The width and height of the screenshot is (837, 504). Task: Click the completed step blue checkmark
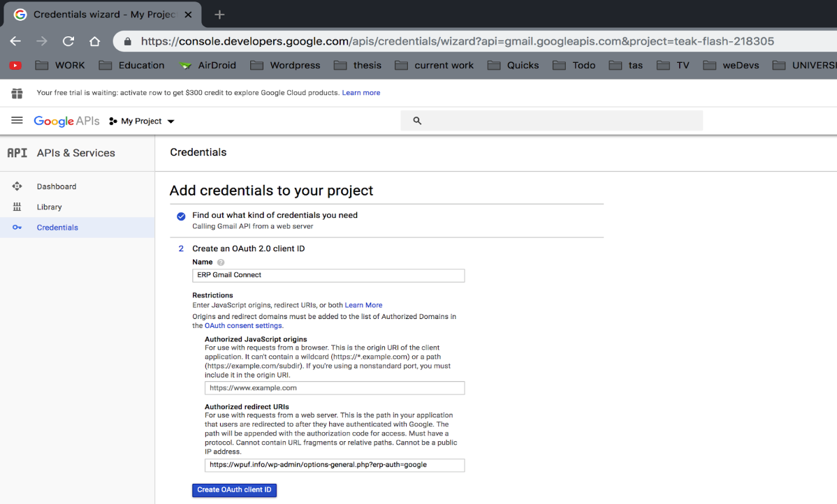(x=181, y=216)
